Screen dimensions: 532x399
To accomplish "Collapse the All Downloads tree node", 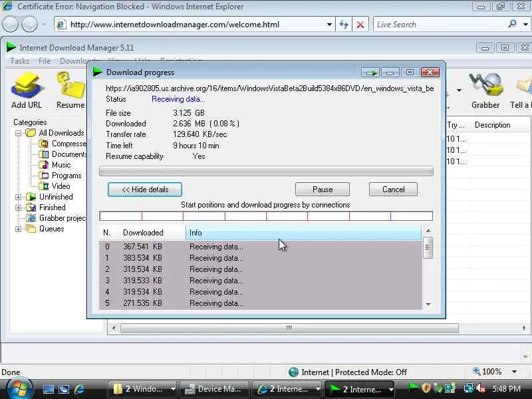I will pos(19,133).
